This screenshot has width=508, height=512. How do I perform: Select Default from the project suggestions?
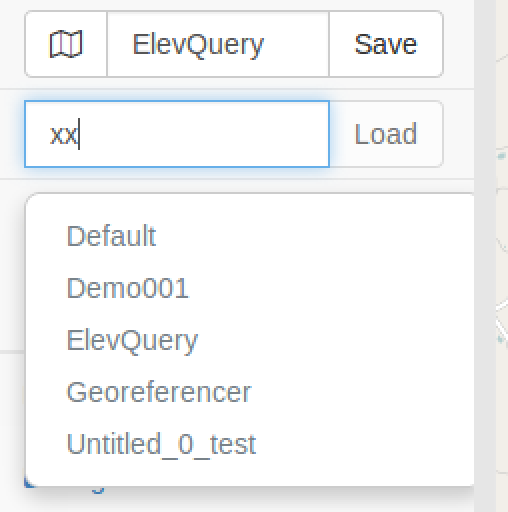[x=111, y=236]
